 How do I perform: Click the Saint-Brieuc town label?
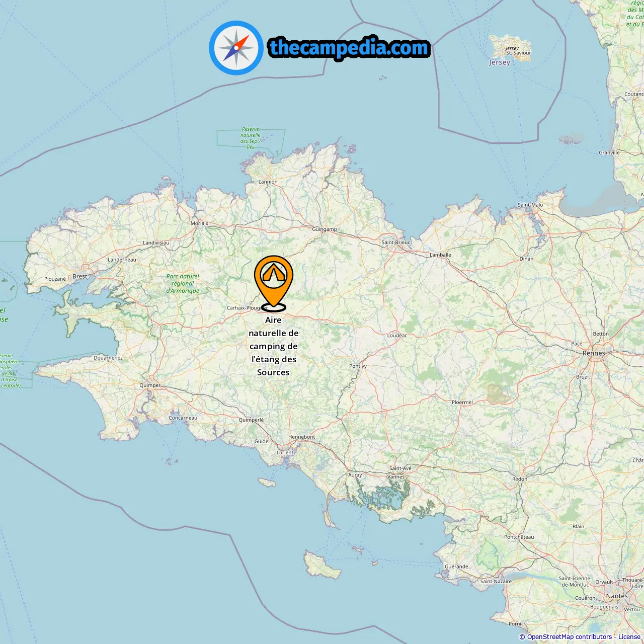(x=396, y=243)
